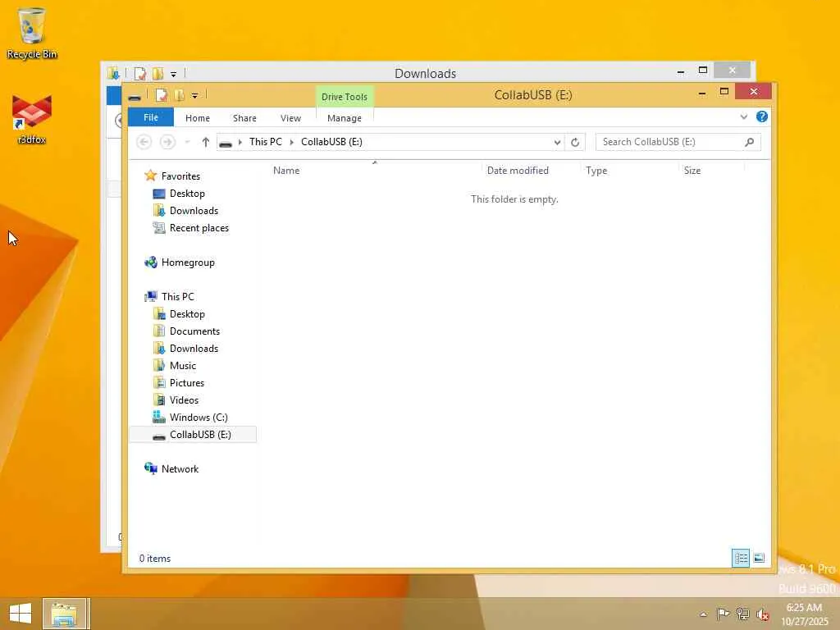
Task: Switch to Details view icon in status bar
Action: click(x=741, y=558)
